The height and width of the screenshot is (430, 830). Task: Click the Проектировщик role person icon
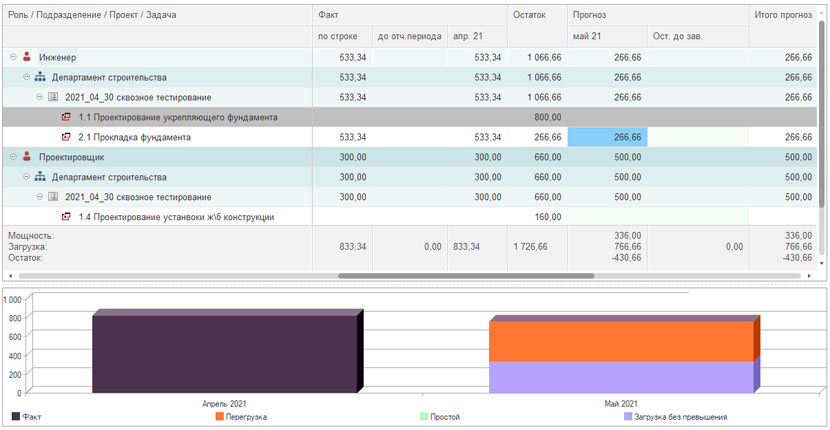27,157
